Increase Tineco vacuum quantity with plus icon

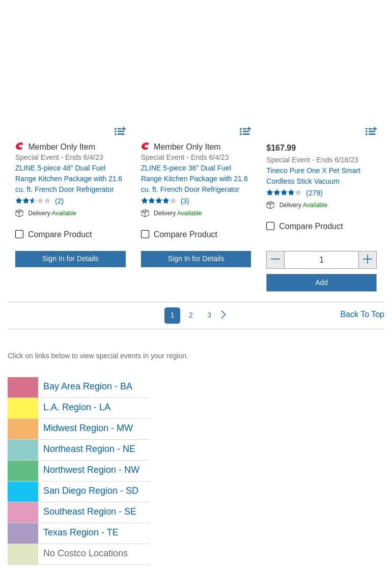click(x=368, y=260)
